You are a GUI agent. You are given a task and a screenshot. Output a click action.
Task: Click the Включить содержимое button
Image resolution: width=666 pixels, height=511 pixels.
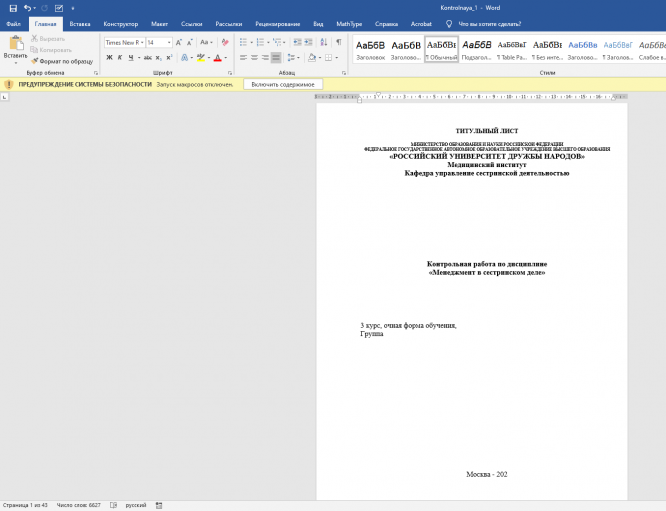pyautogui.click(x=283, y=85)
